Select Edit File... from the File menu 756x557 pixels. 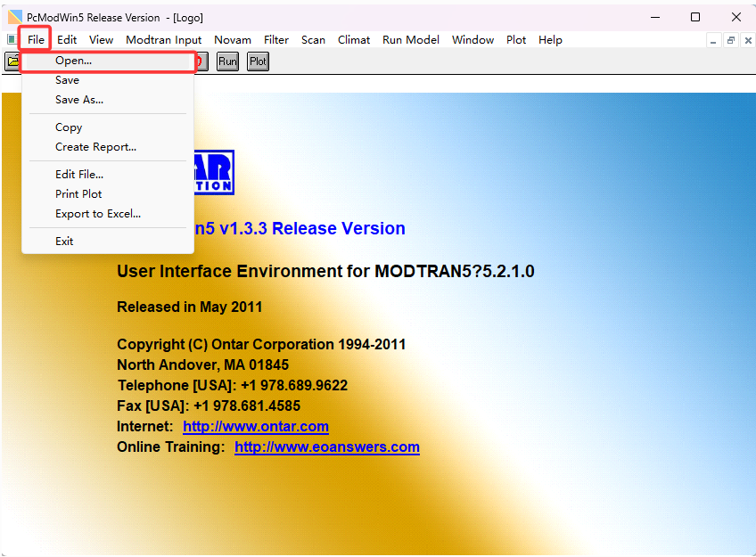(108, 175)
